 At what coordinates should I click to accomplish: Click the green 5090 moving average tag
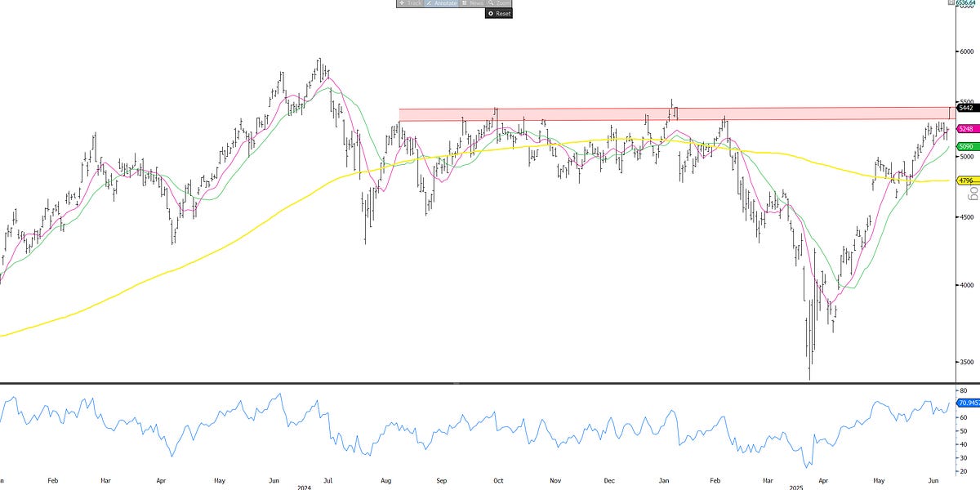tap(964, 145)
